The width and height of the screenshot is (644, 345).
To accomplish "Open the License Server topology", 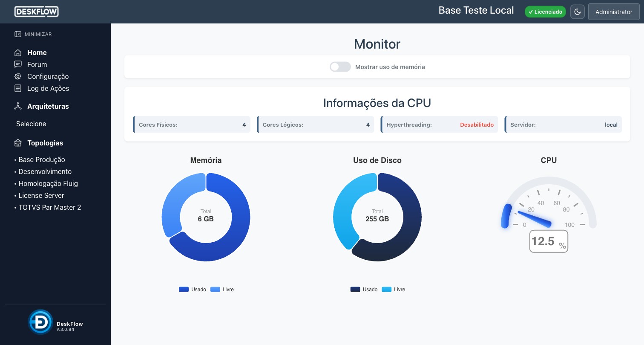I will click(41, 195).
